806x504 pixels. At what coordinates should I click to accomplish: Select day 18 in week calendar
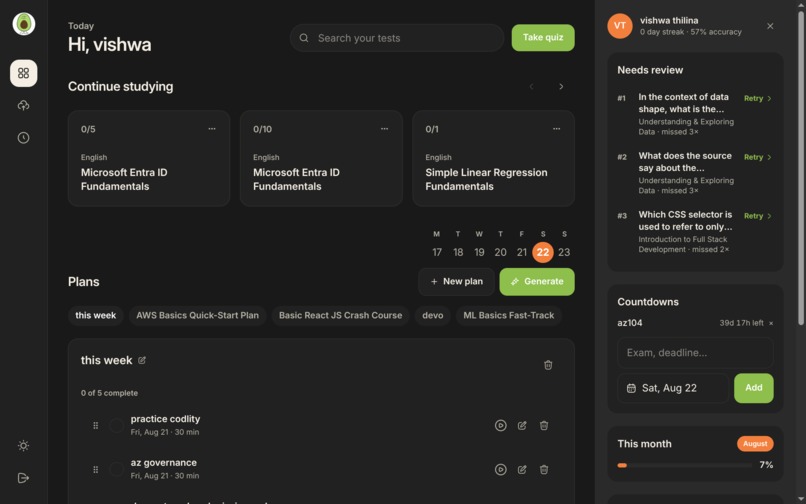(x=458, y=252)
